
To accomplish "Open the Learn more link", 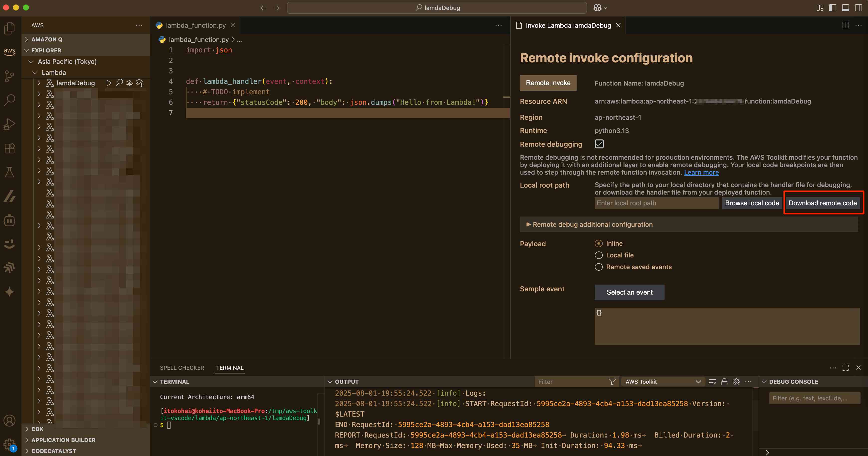I will pyautogui.click(x=701, y=173).
